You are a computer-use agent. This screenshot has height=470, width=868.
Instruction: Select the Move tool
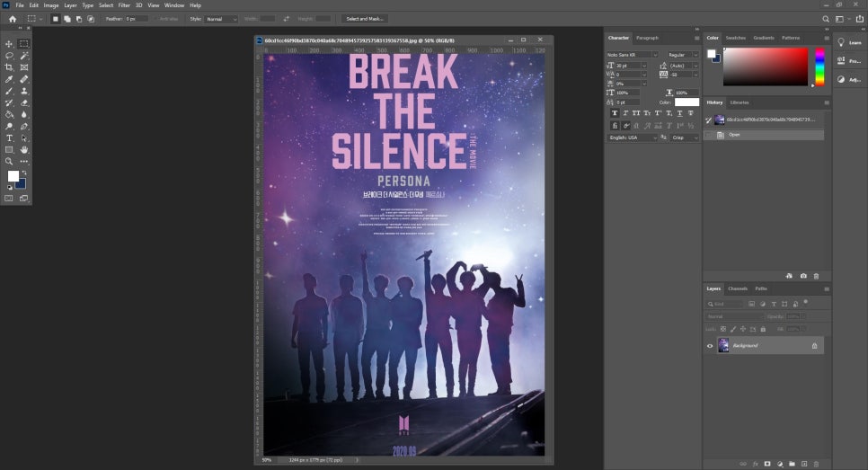[9, 44]
